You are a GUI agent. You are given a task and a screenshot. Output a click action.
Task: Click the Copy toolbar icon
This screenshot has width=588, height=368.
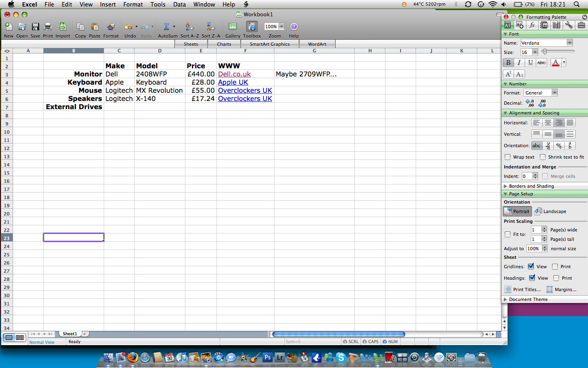coord(80,27)
